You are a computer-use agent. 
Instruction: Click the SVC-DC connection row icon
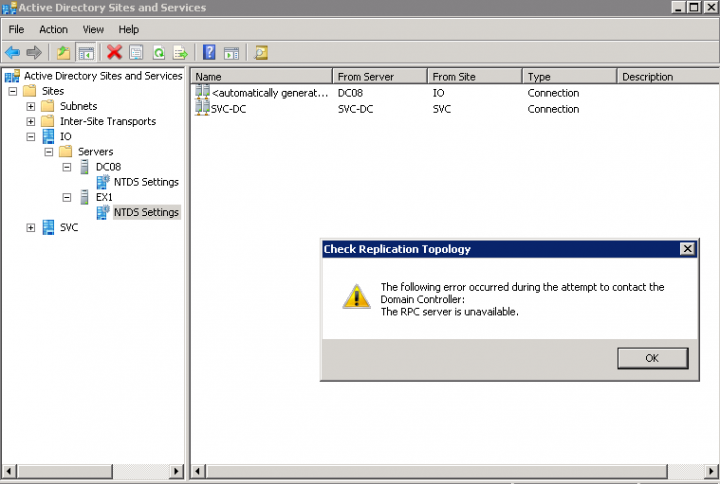click(202, 108)
